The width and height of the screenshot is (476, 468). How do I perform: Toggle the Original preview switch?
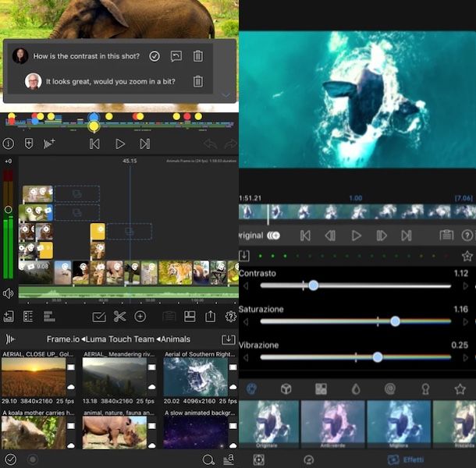point(273,236)
